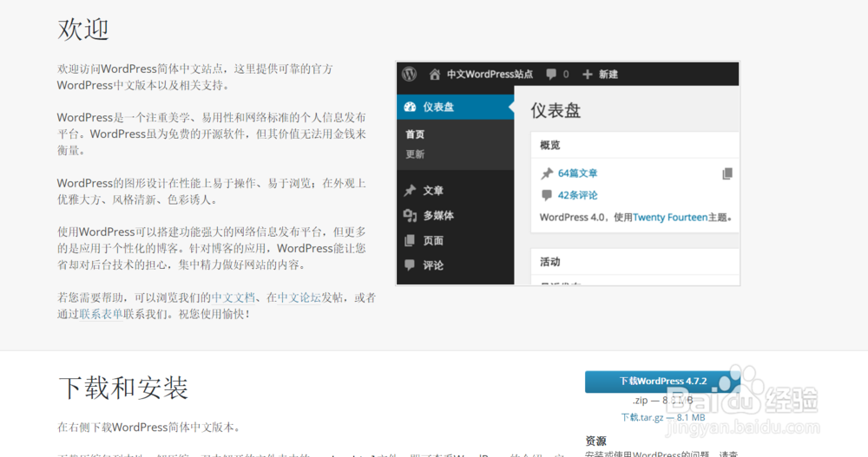The width and height of the screenshot is (868, 457).
Task: Click the 下载.tar.gz download link
Action: pyautogui.click(x=663, y=417)
